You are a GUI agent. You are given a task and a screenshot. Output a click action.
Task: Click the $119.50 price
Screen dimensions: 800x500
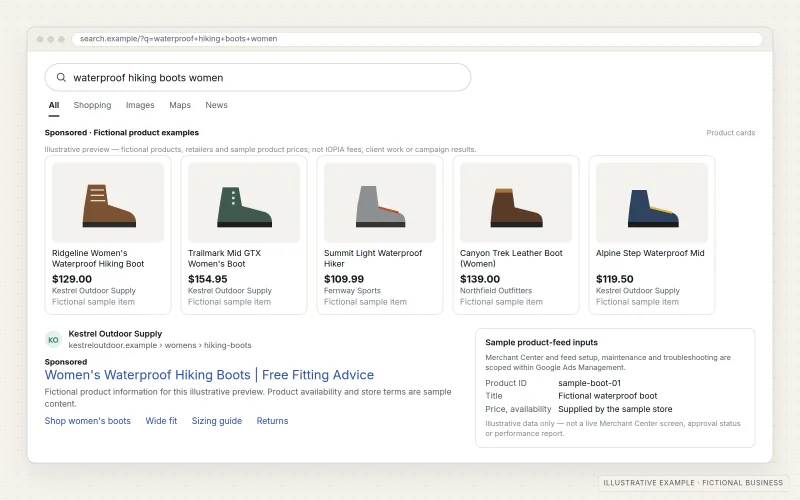coord(615,279)
